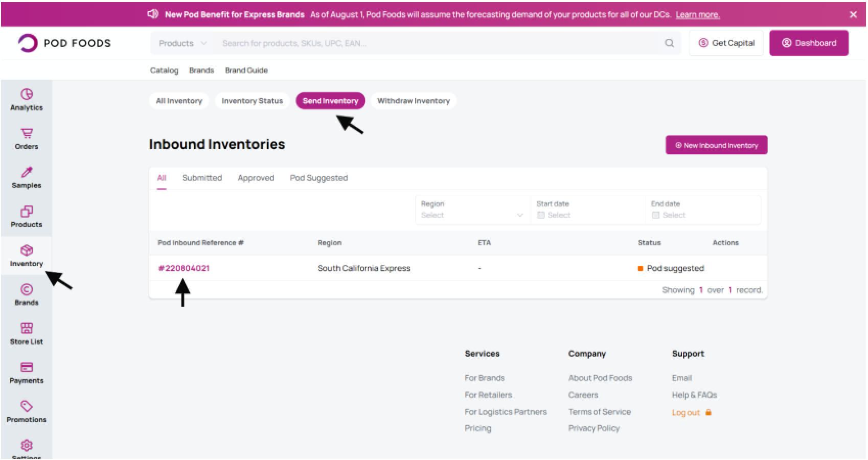Open Samples dropper icon in sidebar
The image size is (868, 460).
[x=27, y=172]
